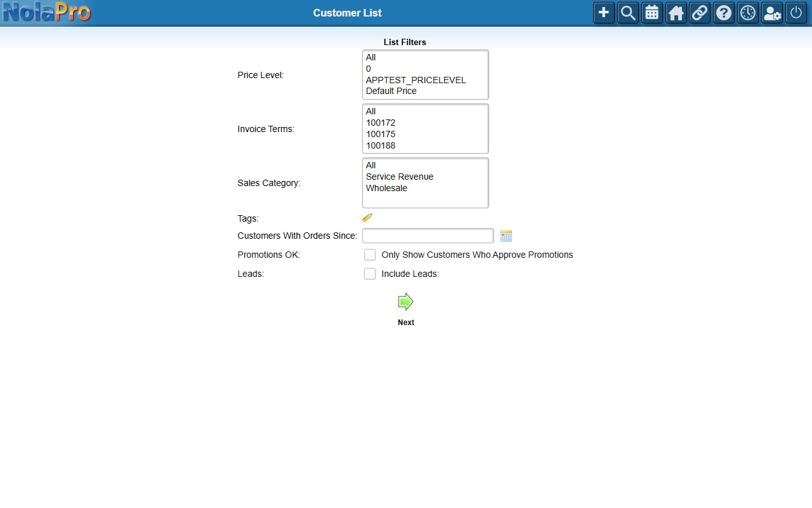
Task: Select APPTEST_PRICELEVEL price level
Action: tap(425, 80)
